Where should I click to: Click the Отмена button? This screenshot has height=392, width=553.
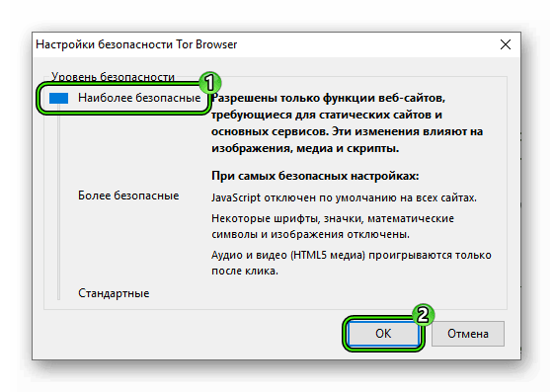pyautogui.click(x=468, y=334)
